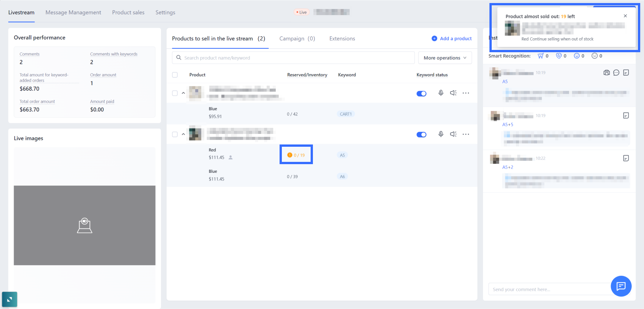Open the Message Management tab

tap(73, 12)
